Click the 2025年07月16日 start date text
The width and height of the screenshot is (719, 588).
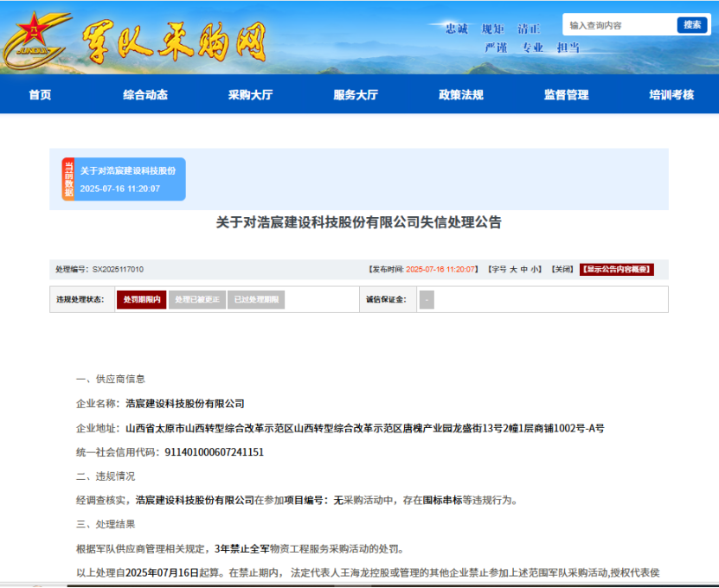tap(162, 573)
